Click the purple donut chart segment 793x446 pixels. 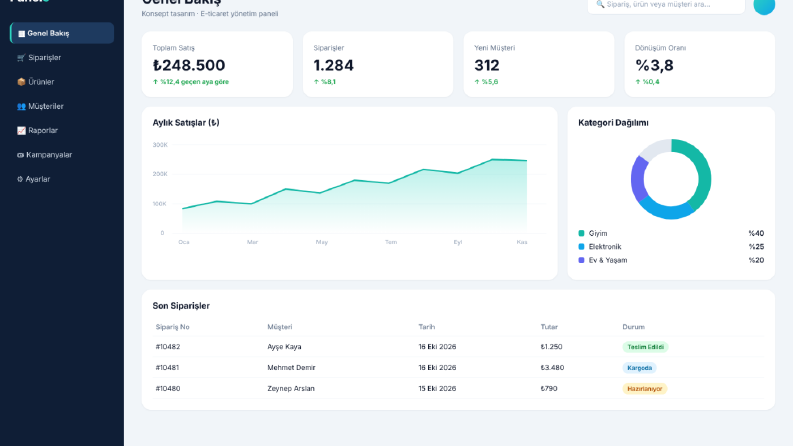coord(638,177)
